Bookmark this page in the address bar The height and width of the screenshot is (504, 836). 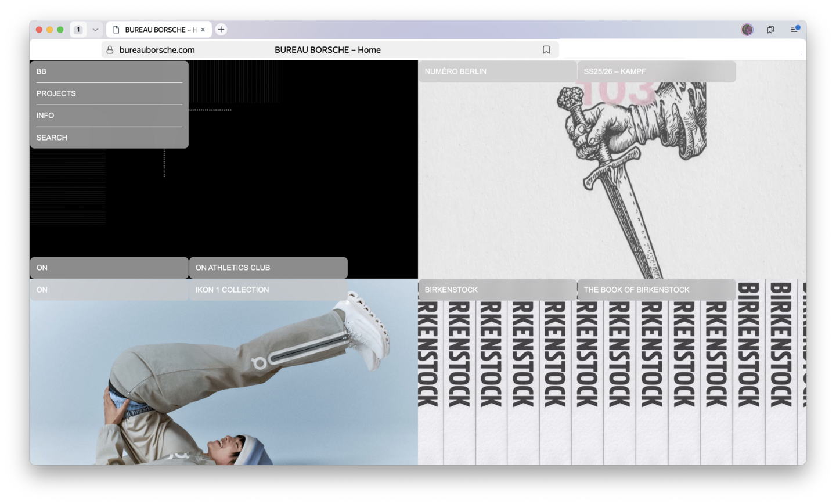[x=546, y=50]
